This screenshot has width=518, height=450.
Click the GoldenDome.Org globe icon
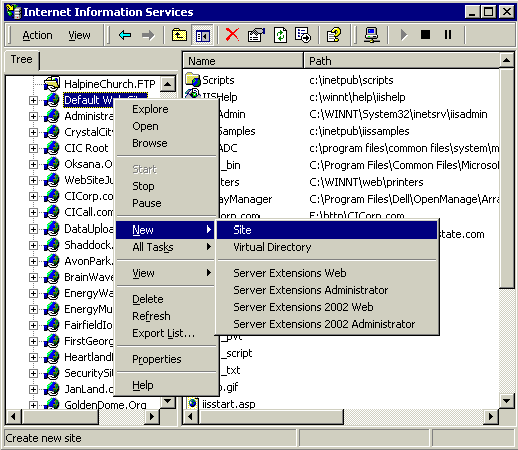[52, 404]
